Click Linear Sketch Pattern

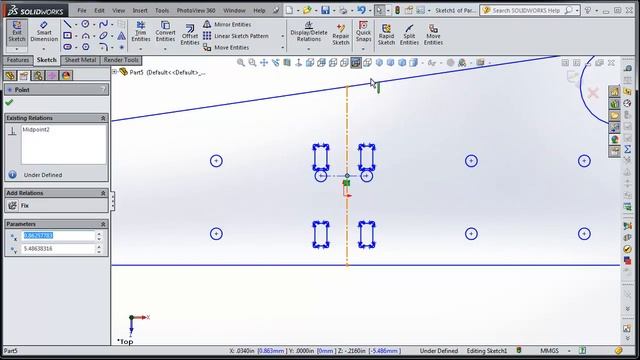tap(236, 36)
